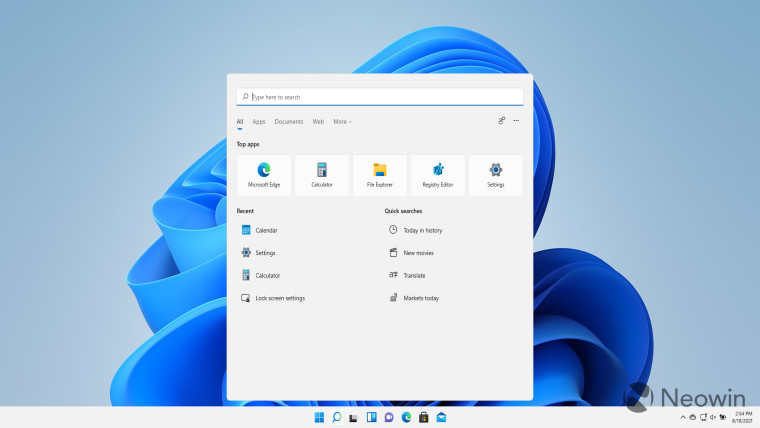
Task: Click the network display icon in system tray
Action: pyautogui.click(x=703, y=417)
